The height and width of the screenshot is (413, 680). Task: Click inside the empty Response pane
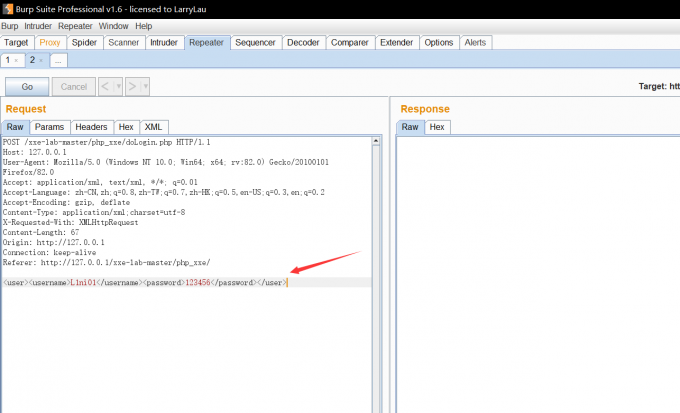pyautogui.click(x=538, y=273)
